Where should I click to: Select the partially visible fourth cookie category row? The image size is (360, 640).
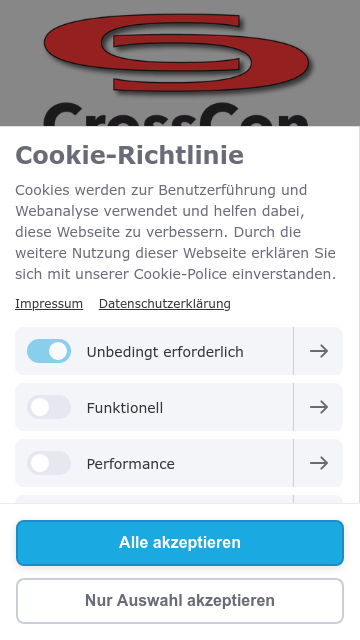point(179,499)
